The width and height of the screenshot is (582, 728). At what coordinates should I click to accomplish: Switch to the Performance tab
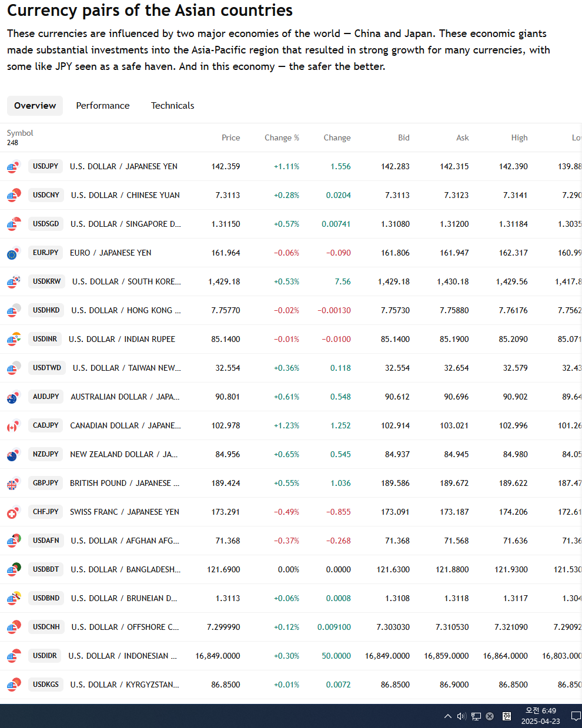103,106
